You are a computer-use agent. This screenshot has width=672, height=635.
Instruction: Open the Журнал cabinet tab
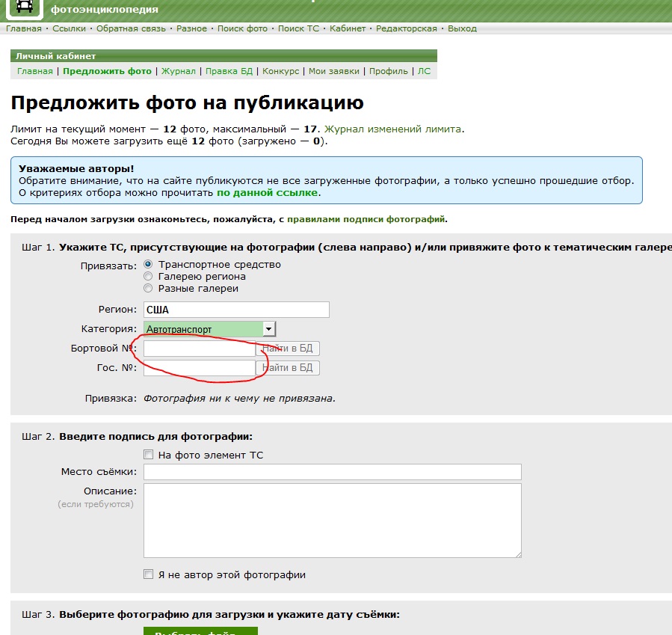pyautogui.click(x=179, y=71)
